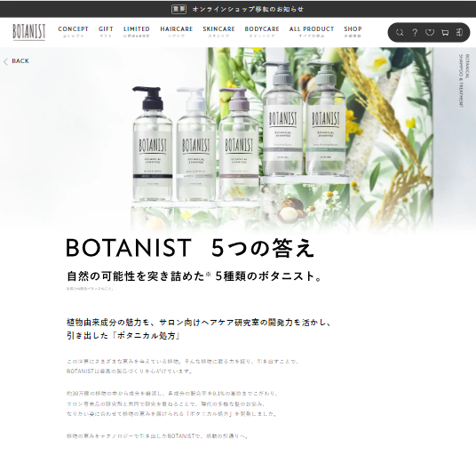476x455 pixels.
Task: Click the BOTANIST logo in the header
Action: (28, 32)
